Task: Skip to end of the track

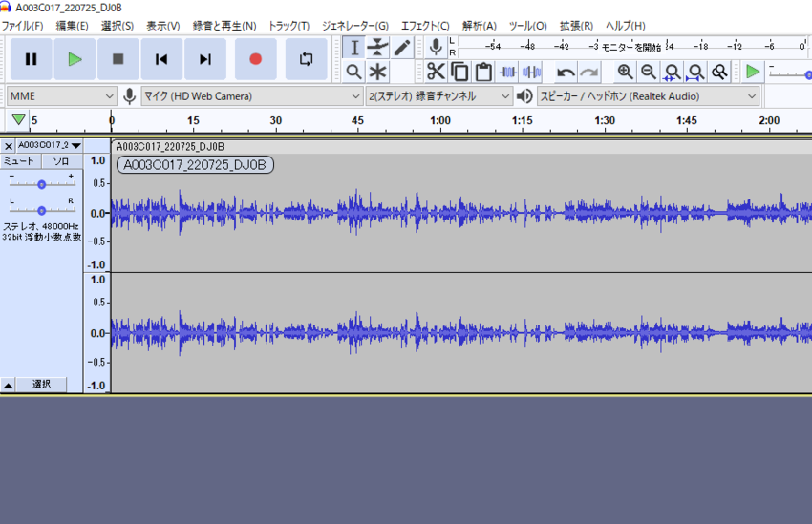Action: click(x=205, y=59)
